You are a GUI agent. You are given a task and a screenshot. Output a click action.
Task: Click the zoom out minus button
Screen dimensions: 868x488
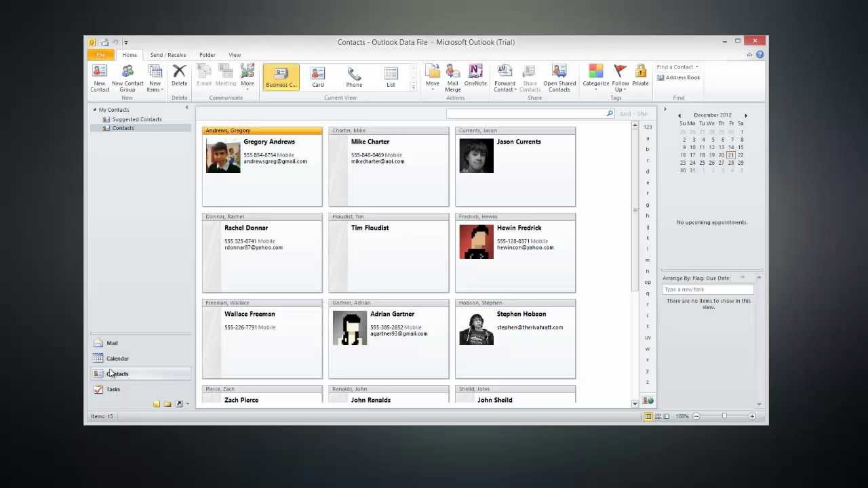pos(696,416)
